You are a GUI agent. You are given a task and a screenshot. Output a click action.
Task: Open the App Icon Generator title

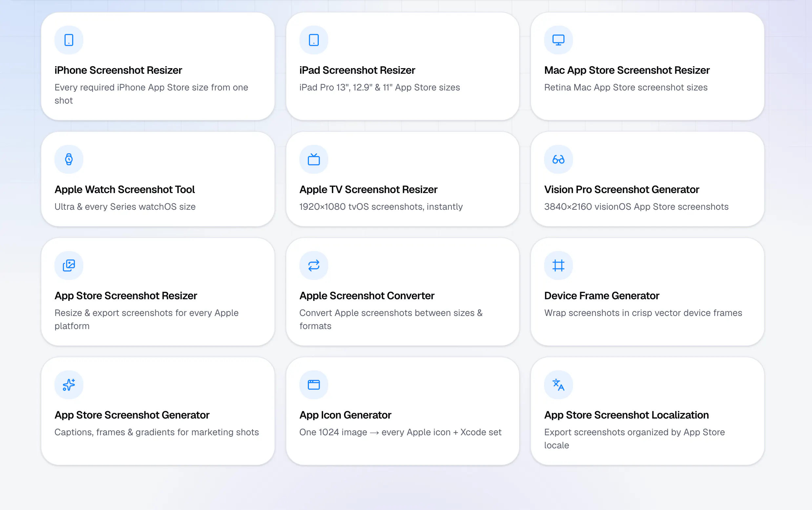pyautogui.click(x=345, y=415)
